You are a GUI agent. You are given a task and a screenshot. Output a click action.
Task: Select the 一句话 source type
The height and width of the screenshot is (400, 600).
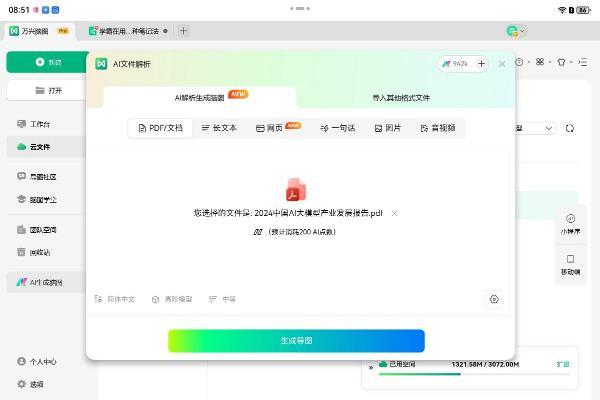pos(338,128)
